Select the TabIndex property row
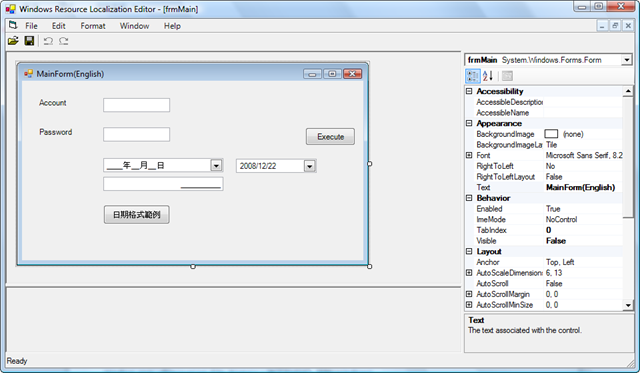The width and height of the screenshot is (640, 373). (544, 230)
